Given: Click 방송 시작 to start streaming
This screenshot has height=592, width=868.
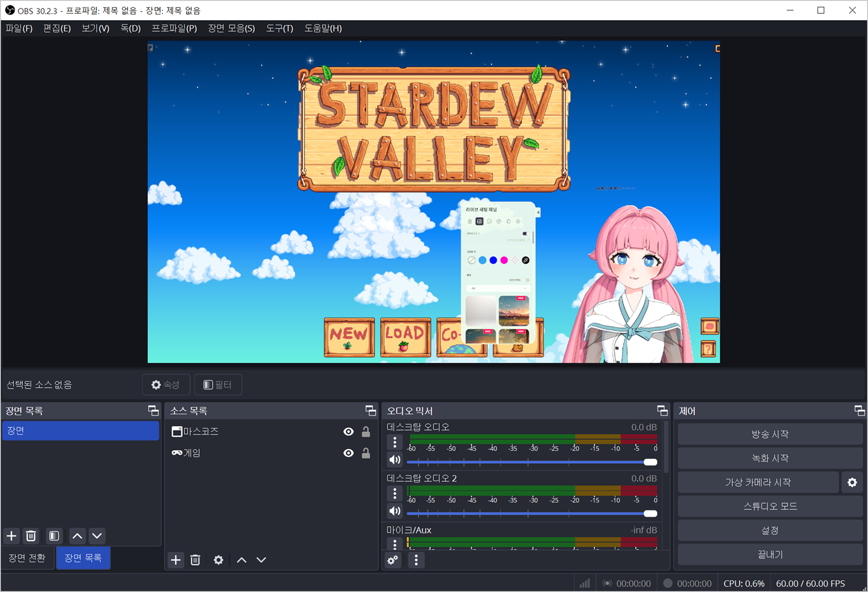Looking at the screenshot, I should pyautogui.click(x=770, y=434).
